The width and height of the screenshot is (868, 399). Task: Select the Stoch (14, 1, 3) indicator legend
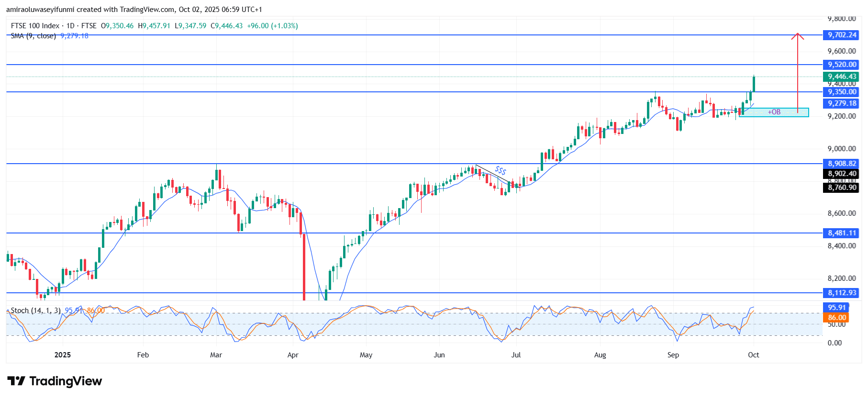[36, 310]
